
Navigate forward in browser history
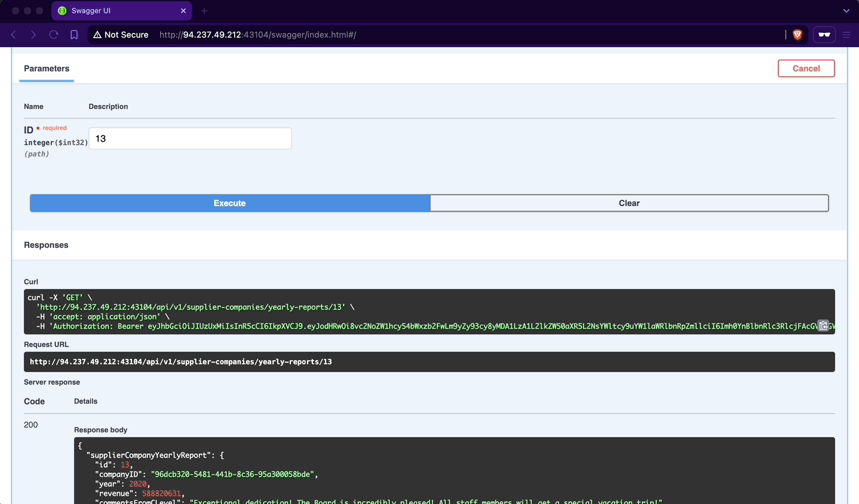[x=33, y=35]
